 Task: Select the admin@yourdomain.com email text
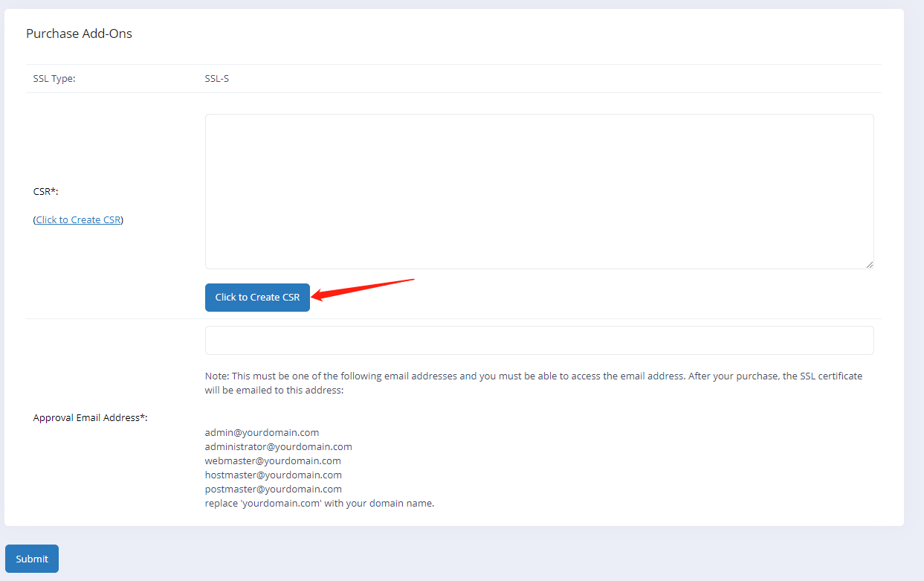point(262,432)
